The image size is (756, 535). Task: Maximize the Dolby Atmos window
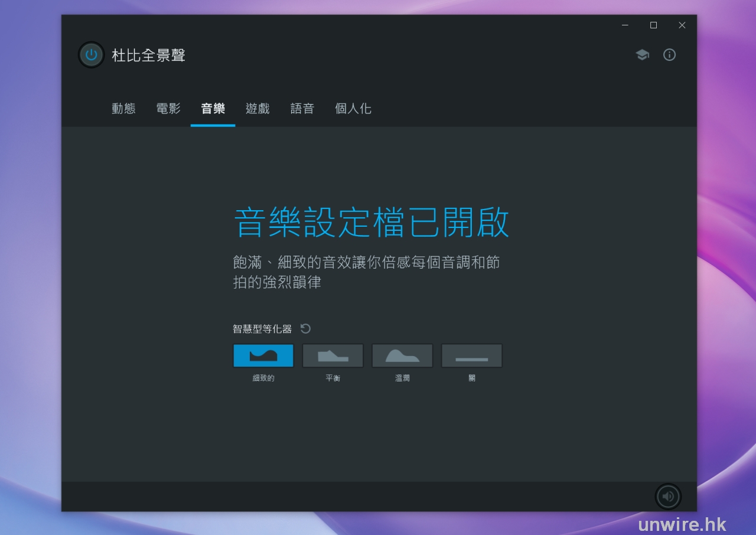[x=653, y=25]
